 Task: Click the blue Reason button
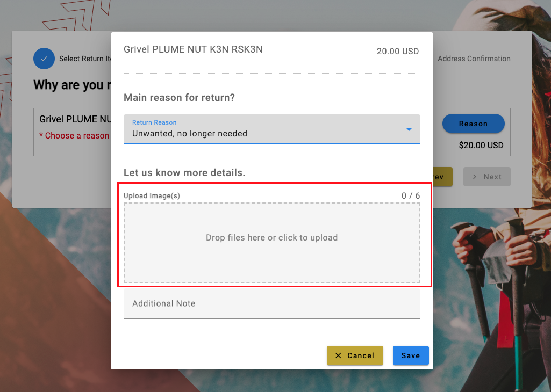[x=474, y=124]
